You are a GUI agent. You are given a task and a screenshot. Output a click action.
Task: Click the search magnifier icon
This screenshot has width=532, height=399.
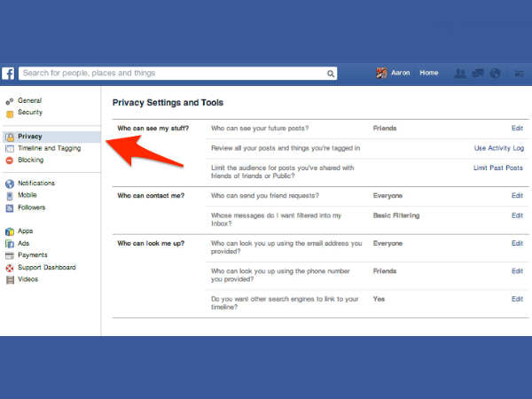coord(331,74)
